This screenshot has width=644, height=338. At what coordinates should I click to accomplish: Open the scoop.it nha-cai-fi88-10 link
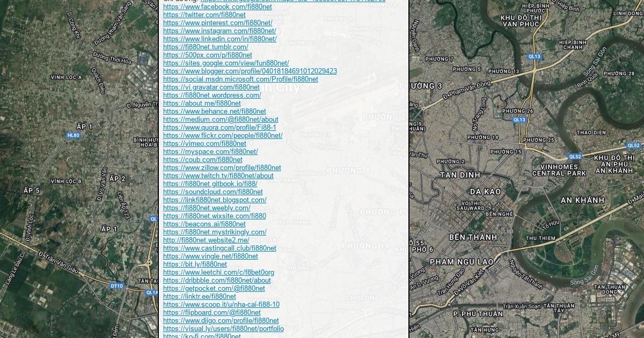coord(221,305)
